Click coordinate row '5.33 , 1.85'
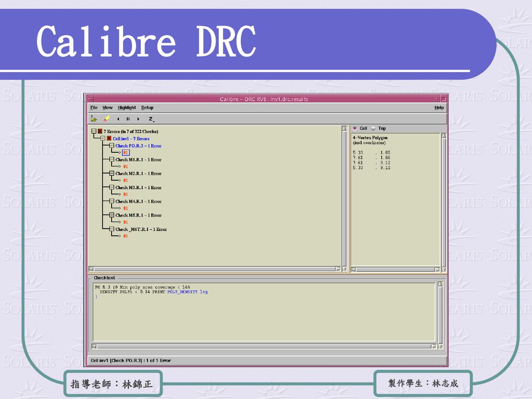The height and width of the screenshot is (399, 532). point(371,153)
